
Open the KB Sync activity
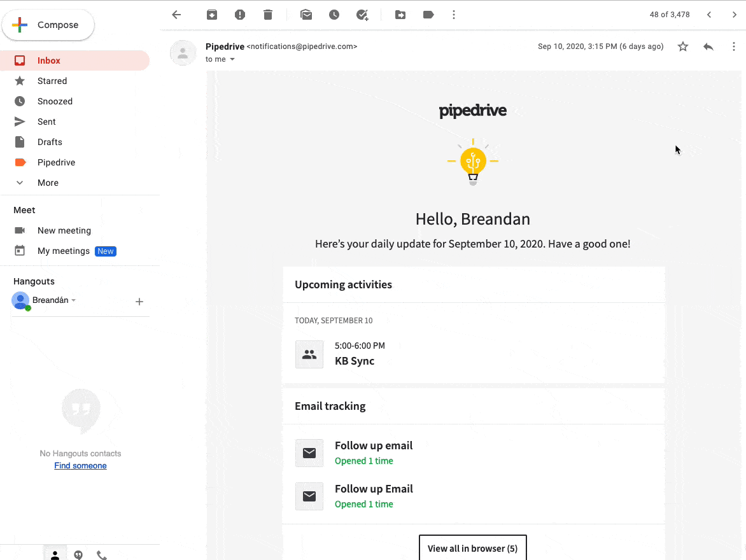click(355, 361)
